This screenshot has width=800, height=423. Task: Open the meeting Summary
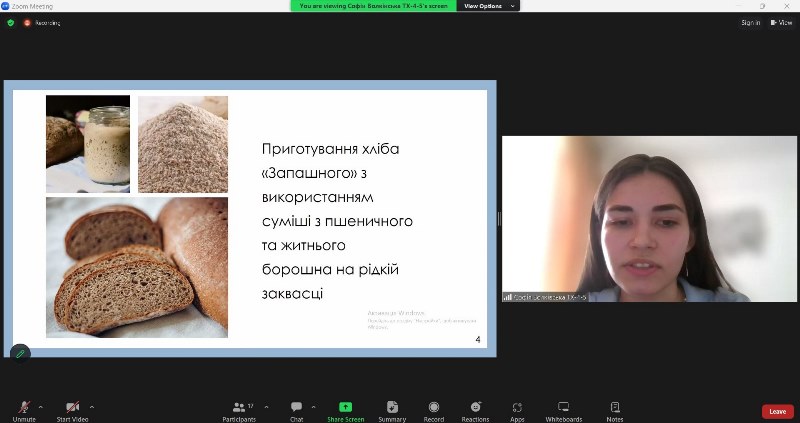(x=392, y=408)
